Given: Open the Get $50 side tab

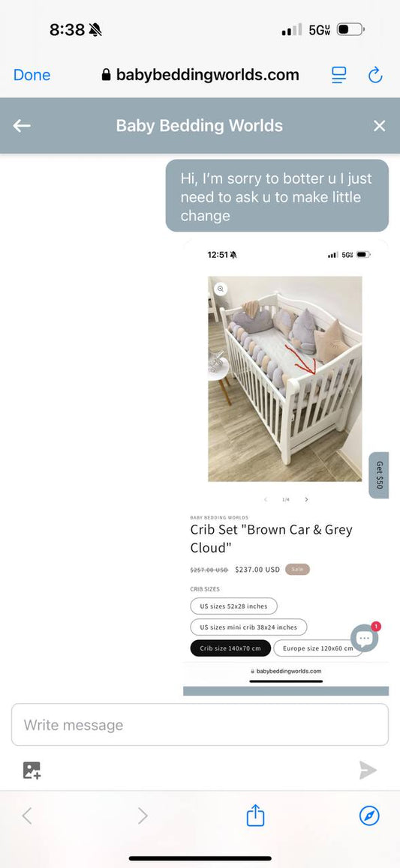Looking at the screenshot, I should pyautogui.click(x=379, y=475).
